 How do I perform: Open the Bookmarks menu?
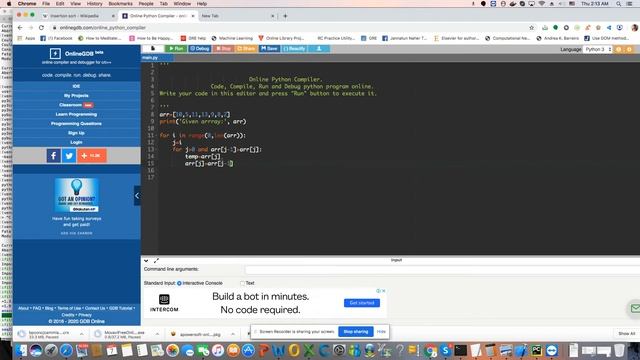pyautogui.click(x=120, y=4)
